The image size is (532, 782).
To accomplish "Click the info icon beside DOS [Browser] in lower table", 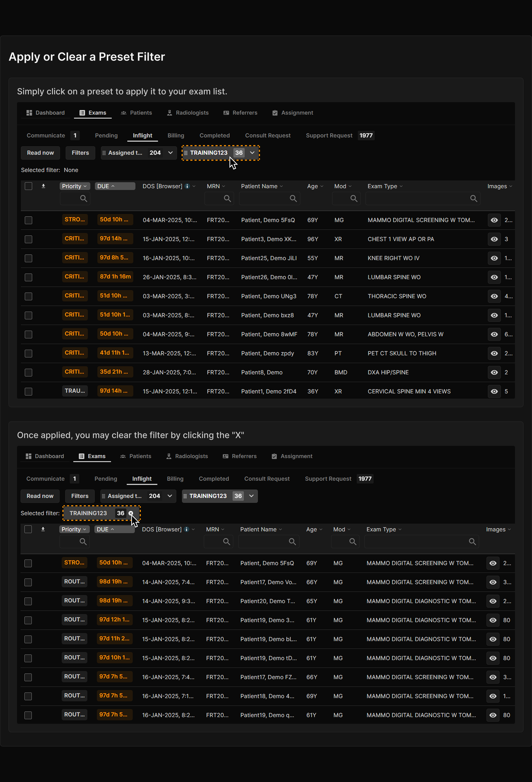I will point(187,529).
